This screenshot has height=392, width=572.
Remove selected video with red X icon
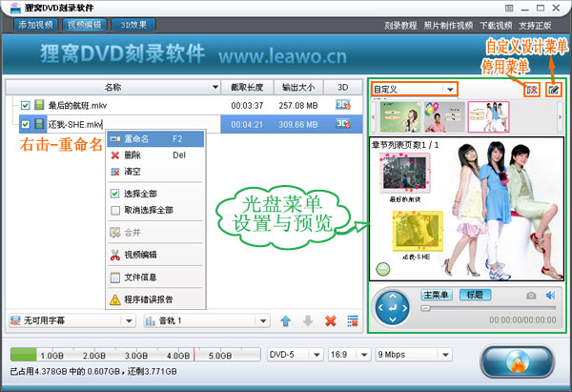click(x=331, y=321)
